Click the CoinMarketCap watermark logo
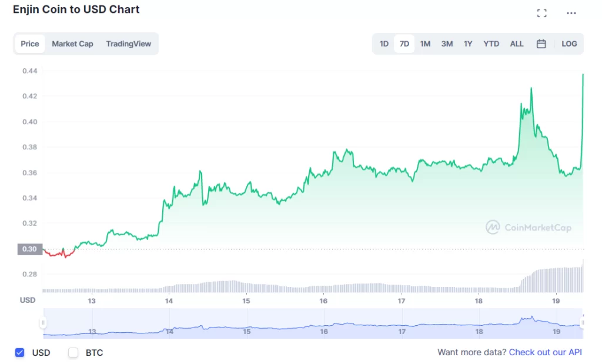Image resolution: width=602 pixels, height=364 pixels. [x=528, y=228]
